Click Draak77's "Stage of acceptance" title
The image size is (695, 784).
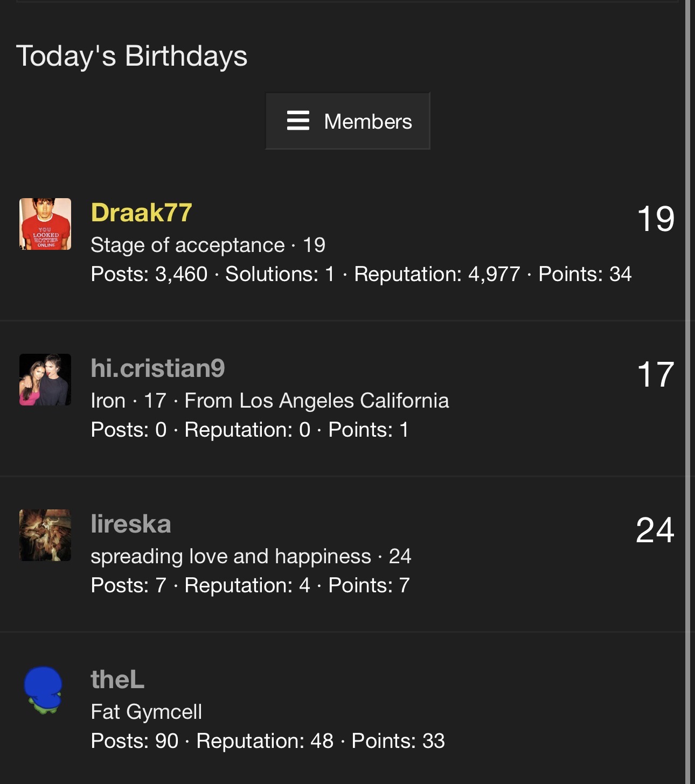click(x=187, y=245)
